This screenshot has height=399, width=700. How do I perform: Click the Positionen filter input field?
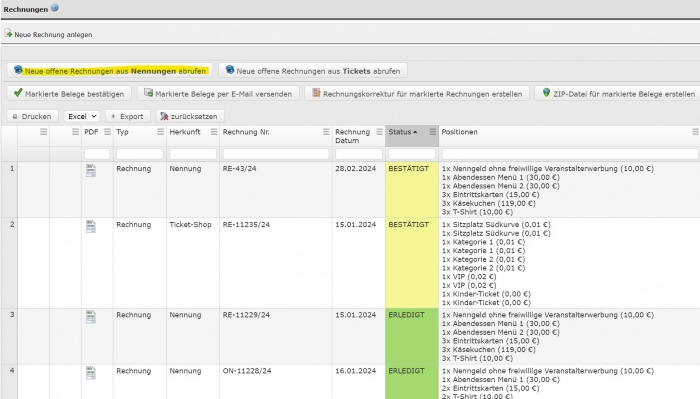pyautogui.click(x=570, y=154)
